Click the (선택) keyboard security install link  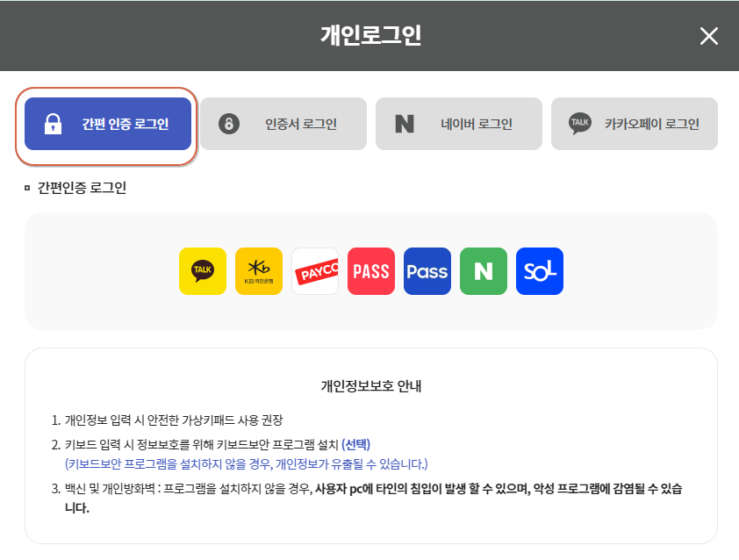coord(355,444)
